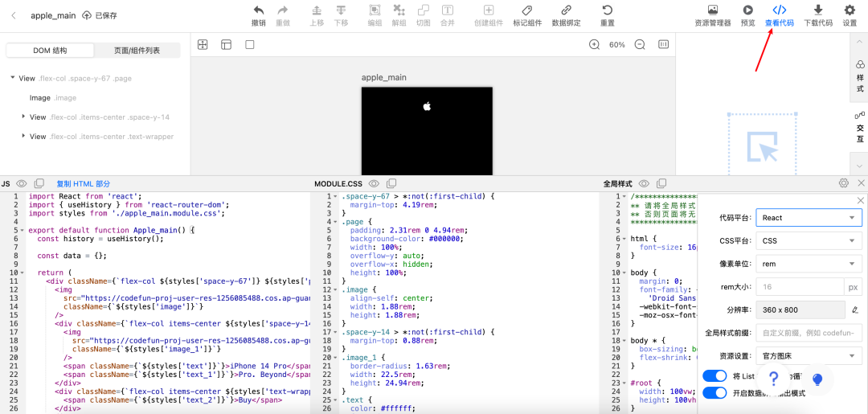Click the rem大小 input field
The height and width of the screenshot is (414, 868).
[800, 287]
